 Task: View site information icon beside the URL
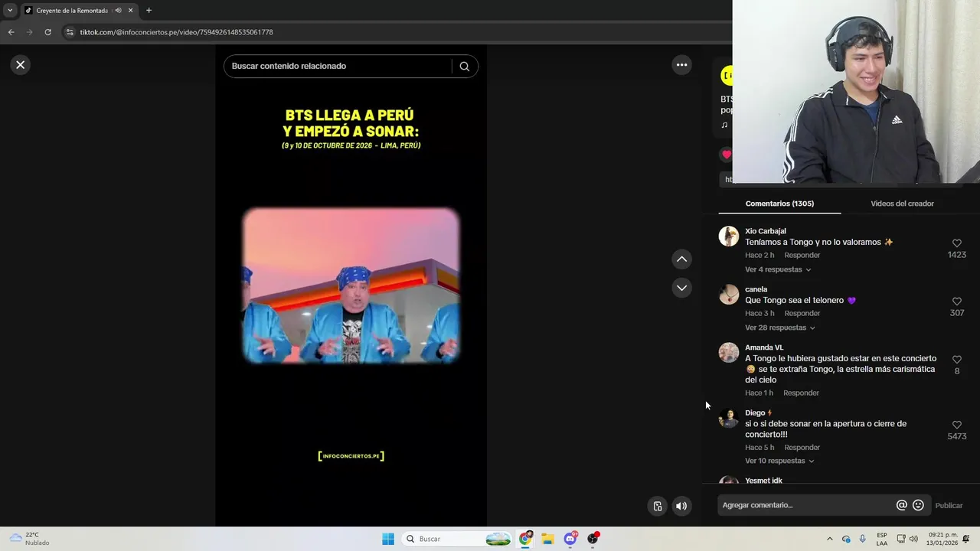click(70, 32)
